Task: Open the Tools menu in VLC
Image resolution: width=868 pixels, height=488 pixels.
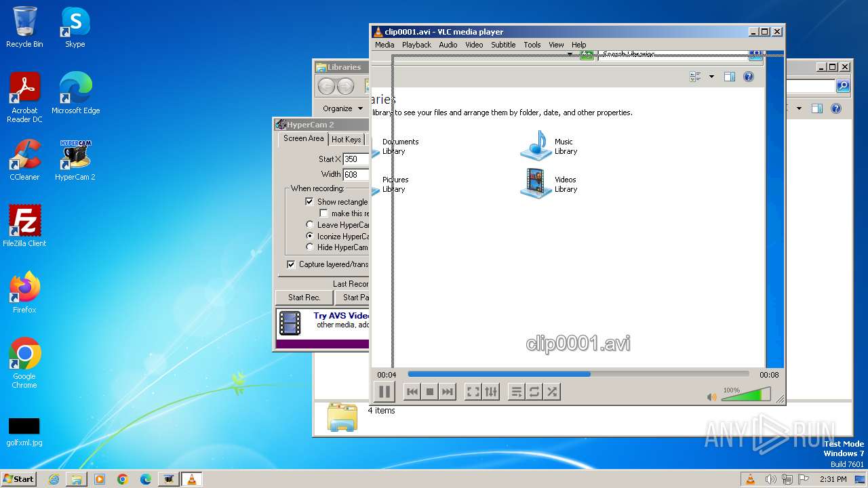Action: coord(532,45)
